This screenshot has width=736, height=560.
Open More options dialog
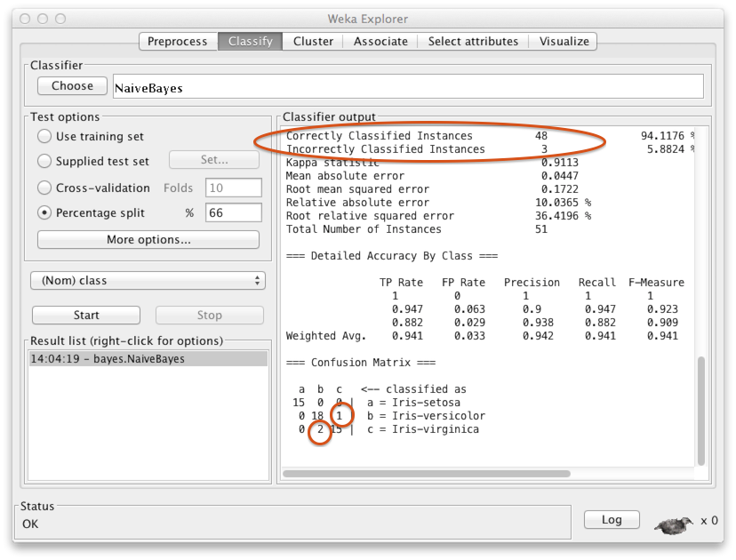148,240
